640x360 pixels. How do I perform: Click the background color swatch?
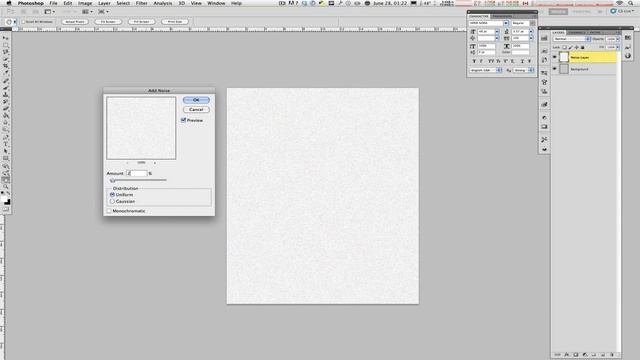[8, 202]
